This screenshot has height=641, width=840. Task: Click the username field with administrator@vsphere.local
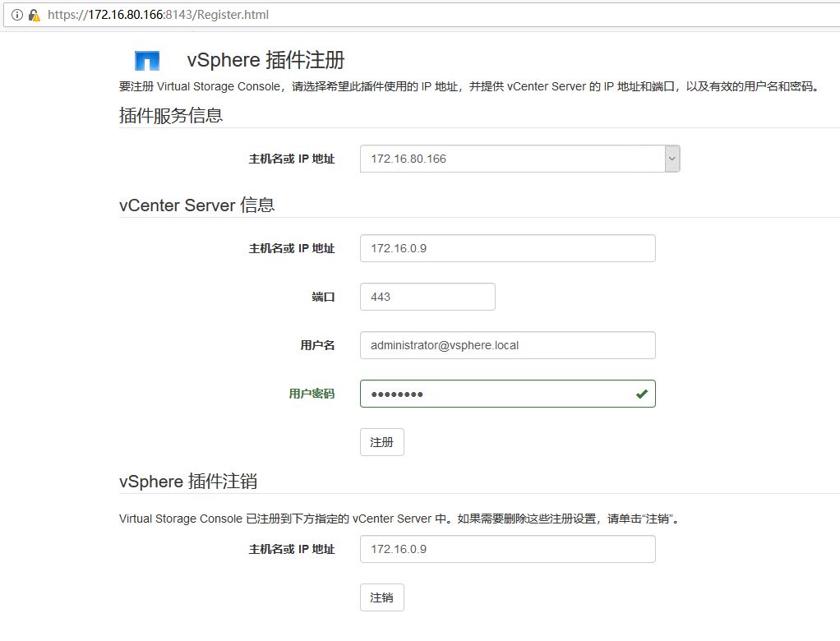(x=507, y=345)
